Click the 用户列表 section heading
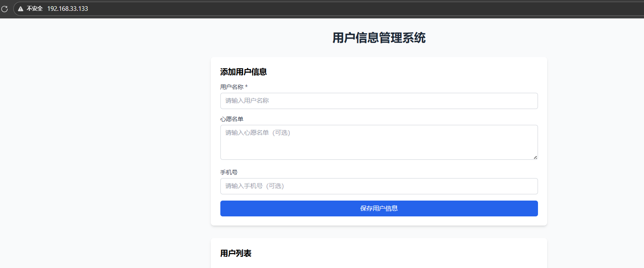This screenshot has width=644, height=268. [x=236, y=253]
